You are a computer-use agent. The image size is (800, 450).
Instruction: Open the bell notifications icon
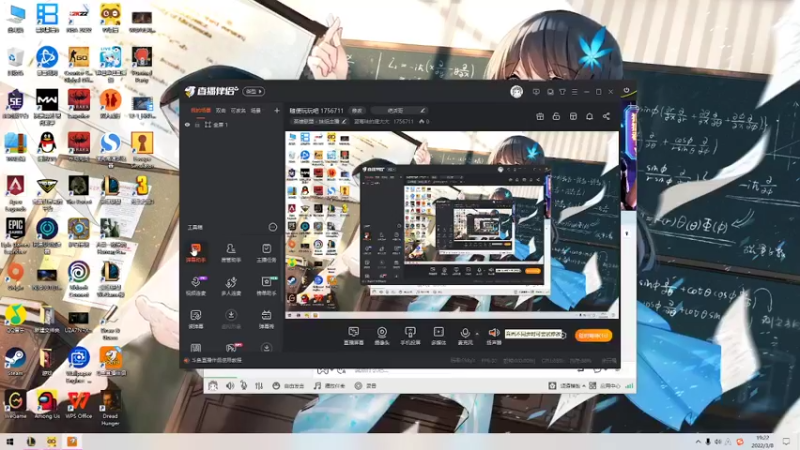tap(589, 116)
